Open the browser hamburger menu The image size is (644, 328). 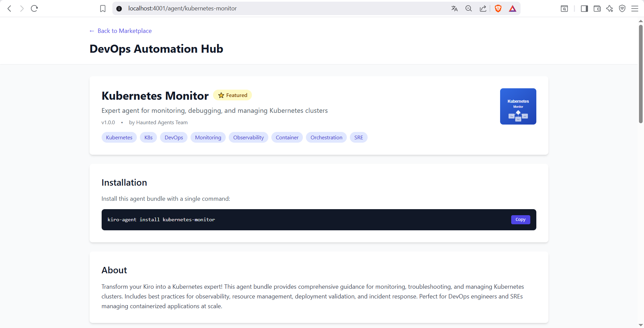(x=635, y=8)
